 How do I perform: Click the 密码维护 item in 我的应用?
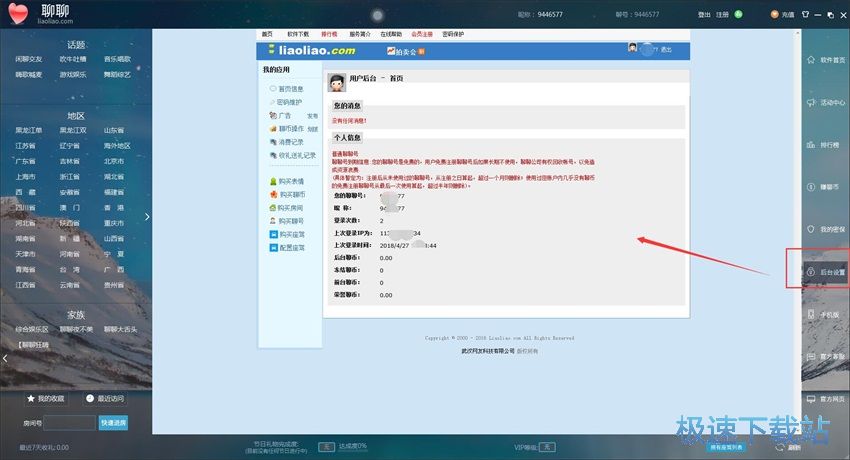(x=289, y=102)
